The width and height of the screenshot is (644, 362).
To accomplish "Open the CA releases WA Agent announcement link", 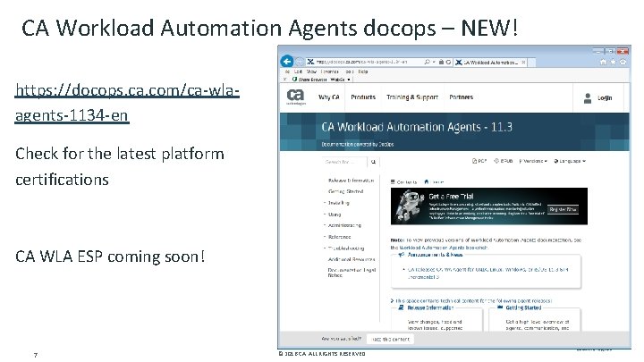I will pyautogui.click(x=487, y=273).
